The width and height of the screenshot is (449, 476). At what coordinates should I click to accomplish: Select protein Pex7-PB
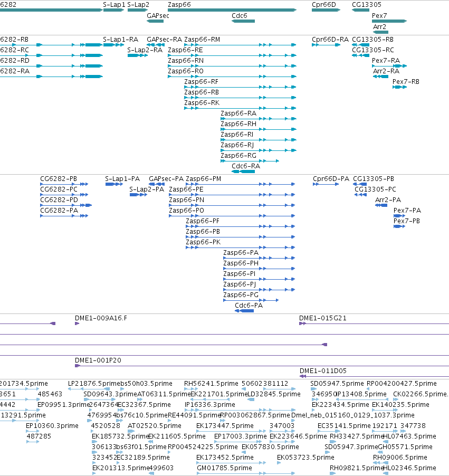pyautogui.click(x=399, y=226)
